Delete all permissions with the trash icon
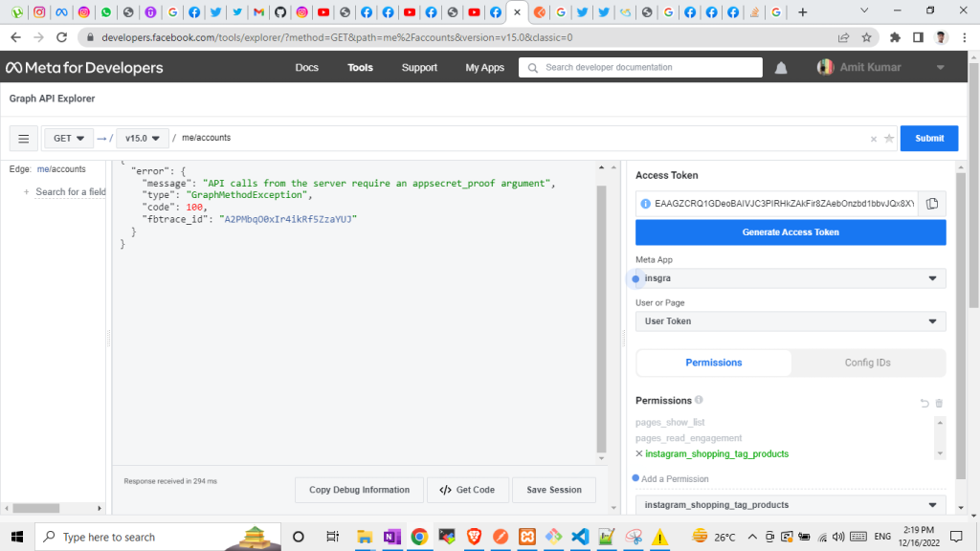 tap(939, 404)
